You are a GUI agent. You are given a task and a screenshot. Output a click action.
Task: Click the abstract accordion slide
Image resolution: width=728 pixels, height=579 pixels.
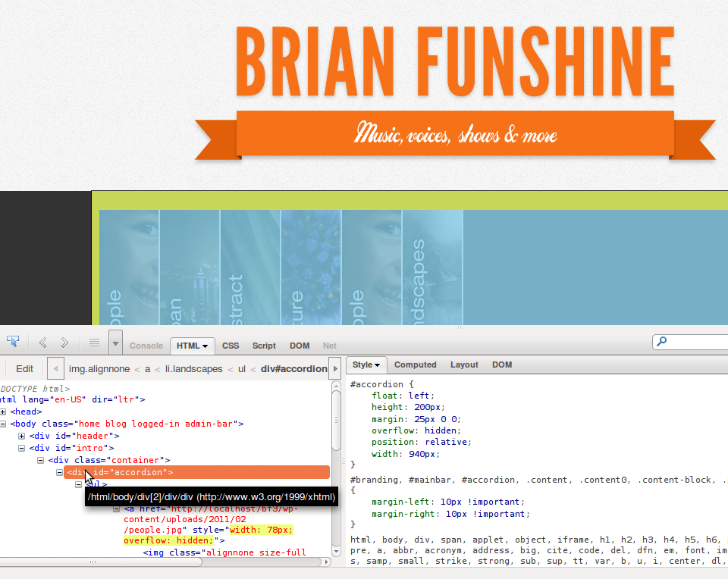250,268
